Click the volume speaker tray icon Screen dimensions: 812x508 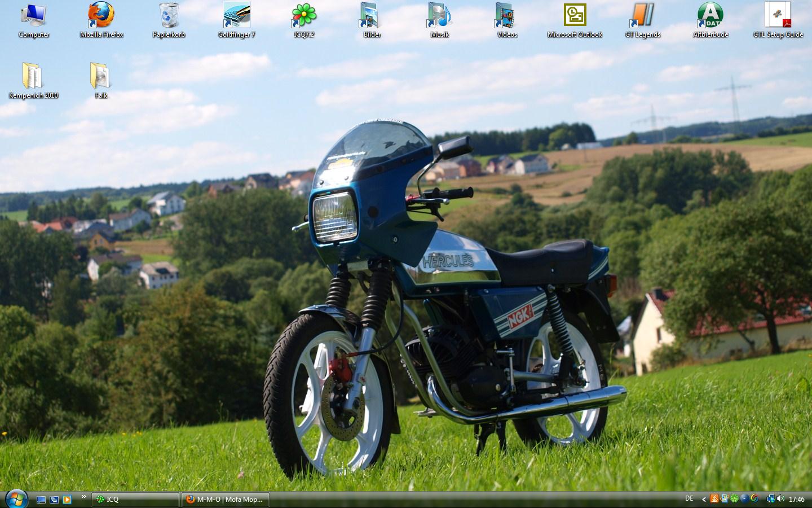pyautogui.click(x=780, y=499)
